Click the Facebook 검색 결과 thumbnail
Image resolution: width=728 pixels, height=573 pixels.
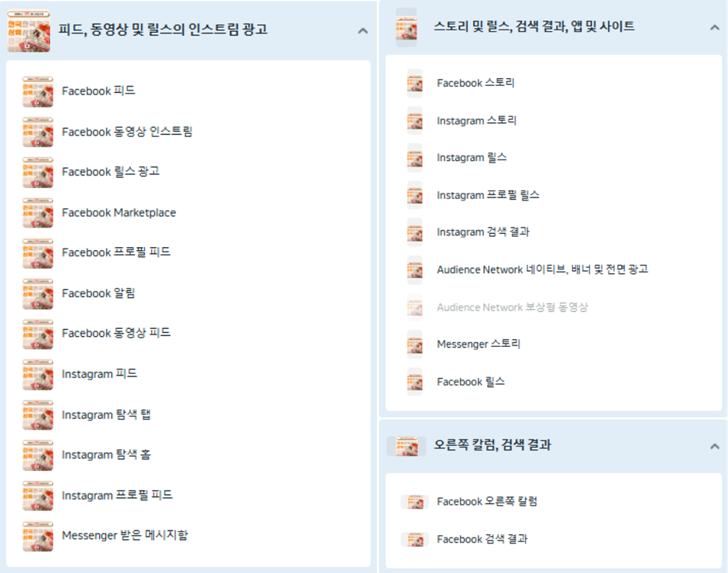coord(414,540)
